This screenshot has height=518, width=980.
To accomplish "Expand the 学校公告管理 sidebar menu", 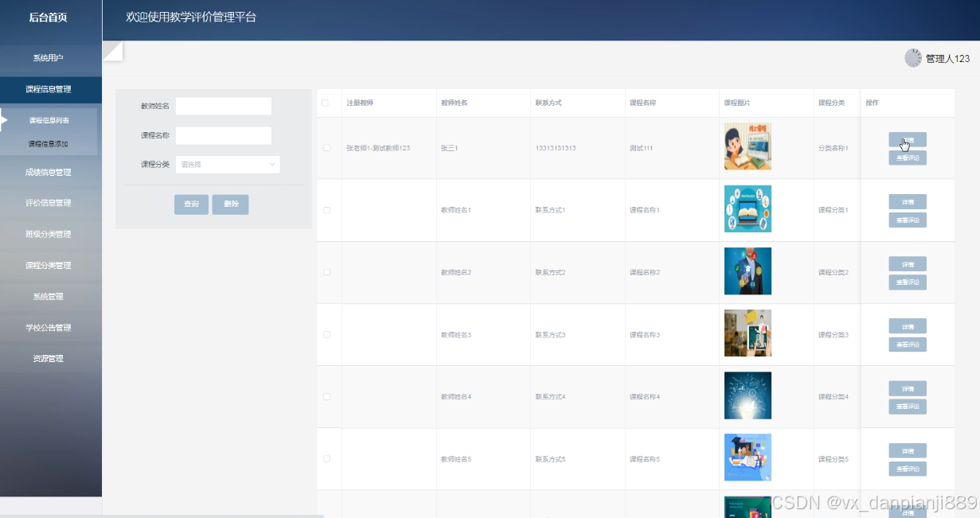I will tap(48, 327).
